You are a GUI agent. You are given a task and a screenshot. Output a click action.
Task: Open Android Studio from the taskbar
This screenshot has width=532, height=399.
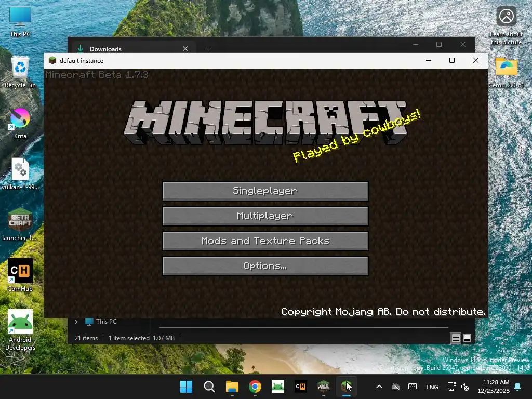click(278, 387)
